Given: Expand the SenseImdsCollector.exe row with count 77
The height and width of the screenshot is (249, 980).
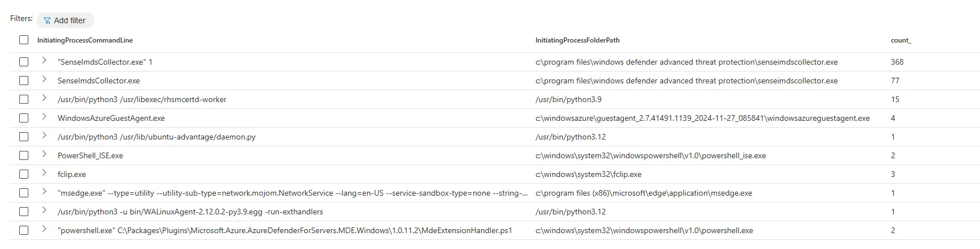Looking at the screenshot, I should [44, 79].
